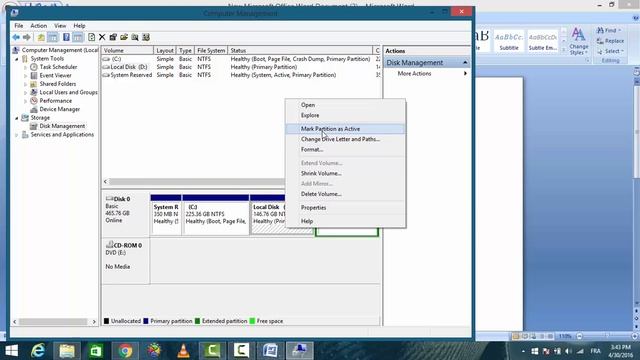Expand the Performance node
Screen dimensions: 640x360
[x=25, y=101]
